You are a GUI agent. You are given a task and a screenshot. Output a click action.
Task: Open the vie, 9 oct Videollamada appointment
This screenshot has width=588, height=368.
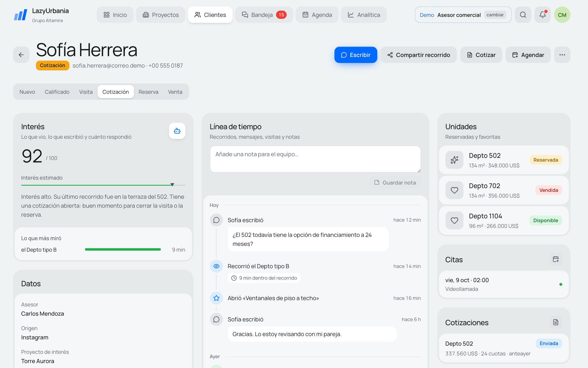504,284
